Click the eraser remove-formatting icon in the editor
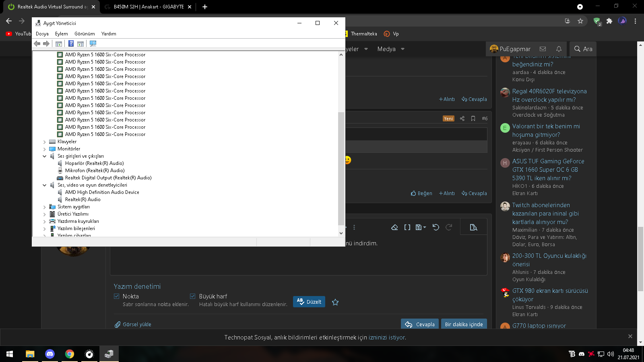This screenshot has height=362, width=644. (394, 227)
